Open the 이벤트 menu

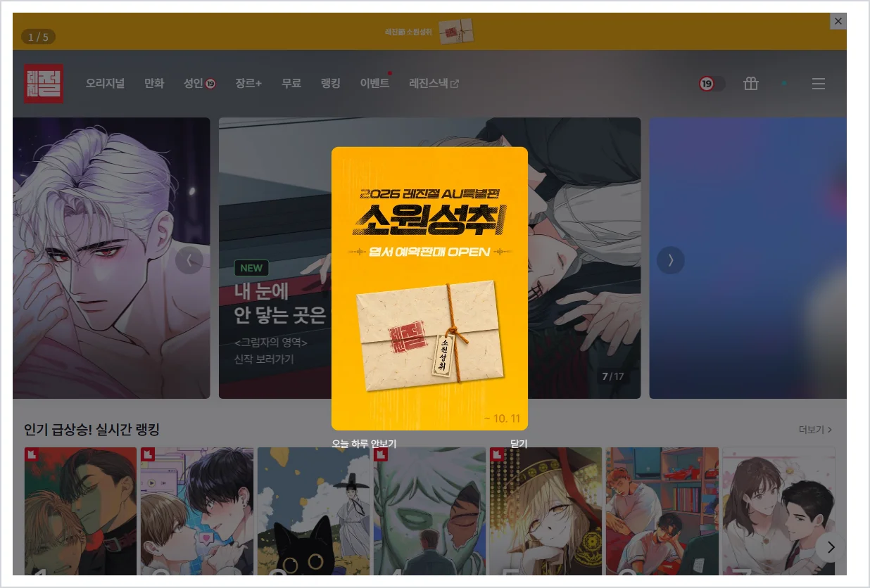(x=375, y=84)
